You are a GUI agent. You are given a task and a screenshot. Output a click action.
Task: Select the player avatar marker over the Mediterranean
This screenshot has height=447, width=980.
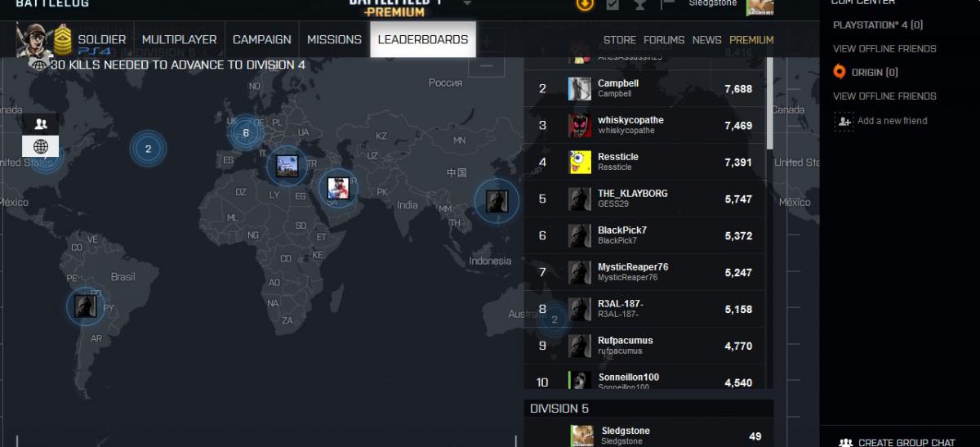pos(287,166)
